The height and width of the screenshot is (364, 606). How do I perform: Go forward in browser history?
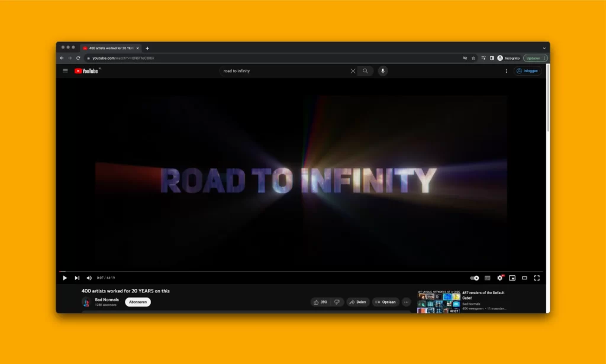pyautogui.click(x=70, y=58)
